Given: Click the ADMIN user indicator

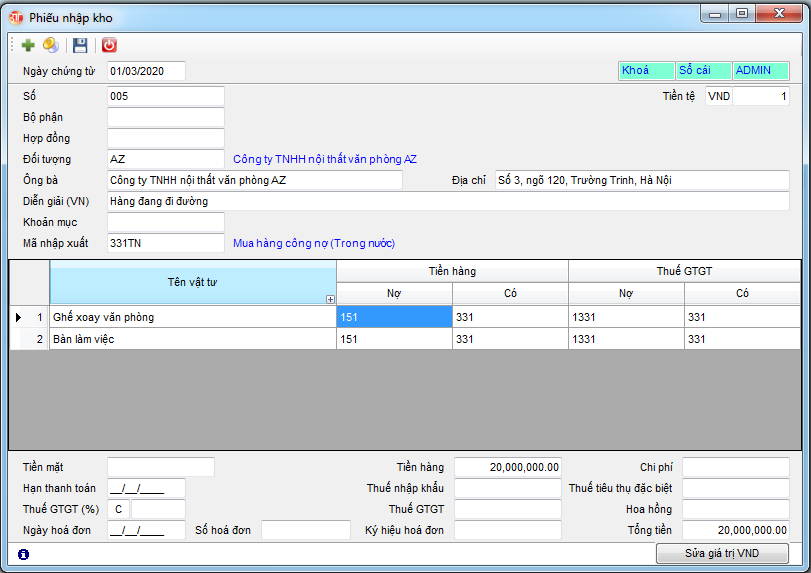Looking at the screenshot, I should (760, 70).
